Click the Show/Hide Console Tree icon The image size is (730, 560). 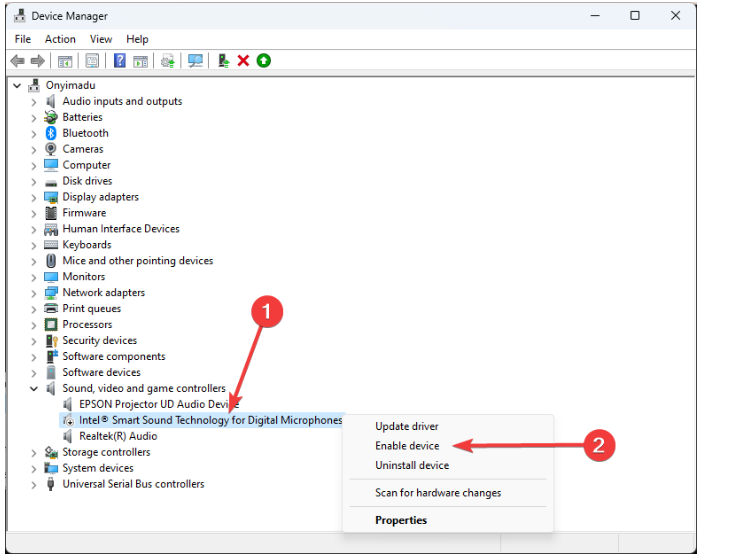(x=65, y=61)
